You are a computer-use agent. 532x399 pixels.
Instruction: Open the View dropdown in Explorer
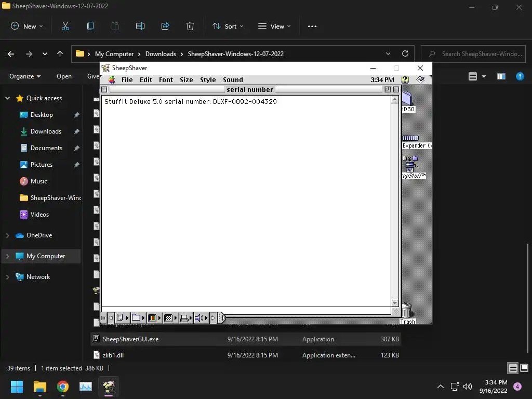tap(274, 26)
